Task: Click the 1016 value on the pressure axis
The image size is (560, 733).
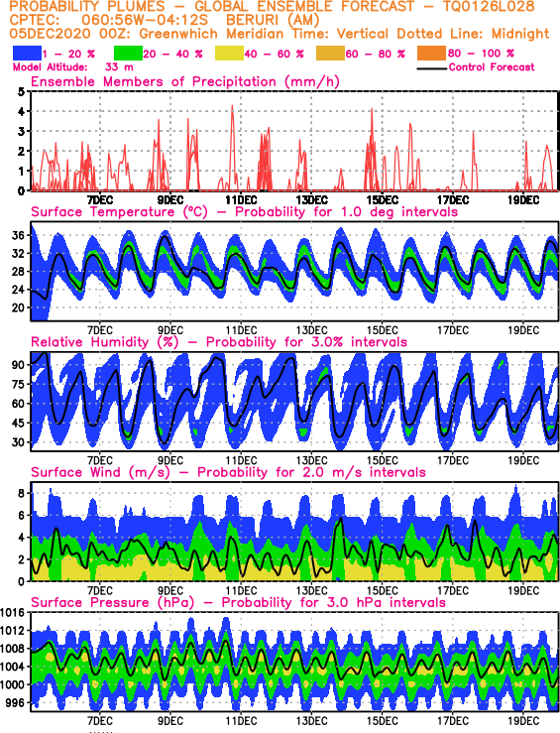Action: 14,613
